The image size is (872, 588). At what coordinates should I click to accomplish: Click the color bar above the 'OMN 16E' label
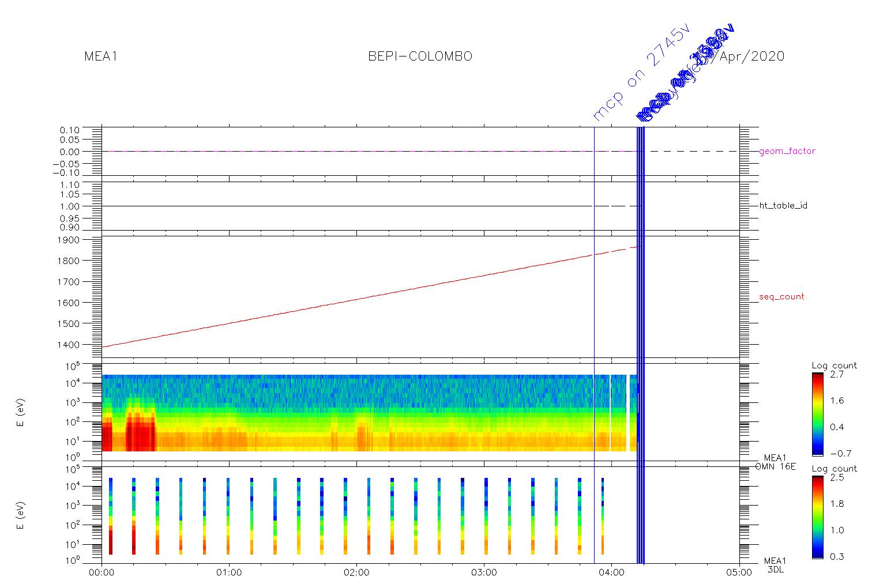click(817, 414)
